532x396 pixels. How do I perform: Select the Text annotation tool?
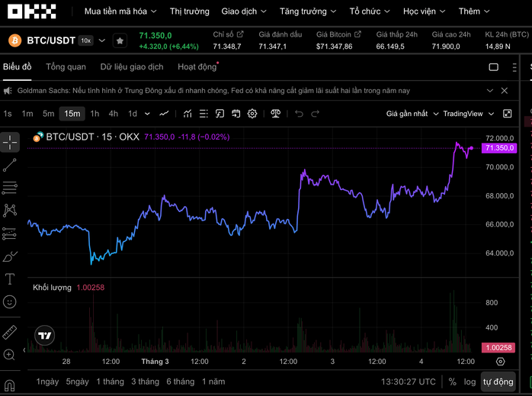(x=10, y=279)
